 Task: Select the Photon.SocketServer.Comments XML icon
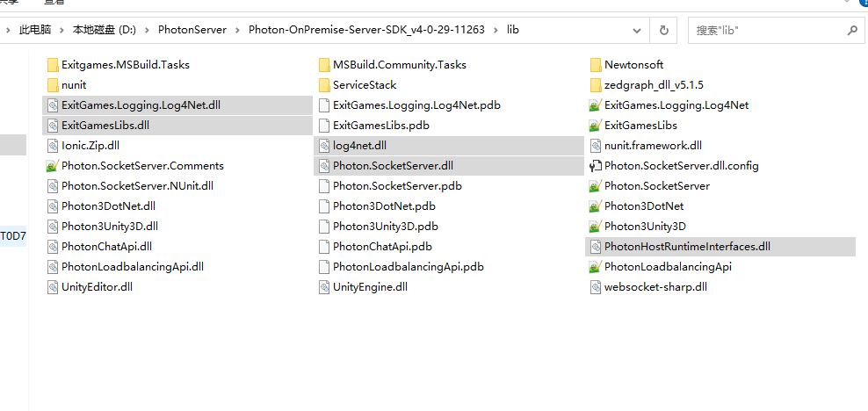[53, 166]
